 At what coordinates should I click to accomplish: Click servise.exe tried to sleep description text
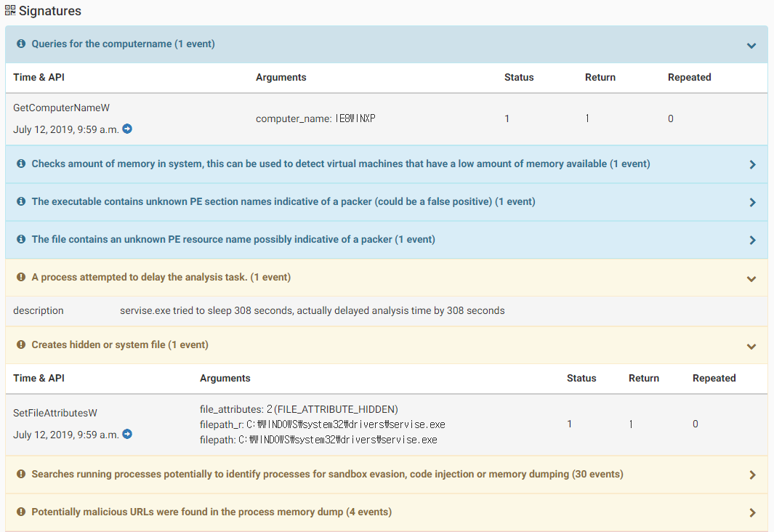click(312, 310)
